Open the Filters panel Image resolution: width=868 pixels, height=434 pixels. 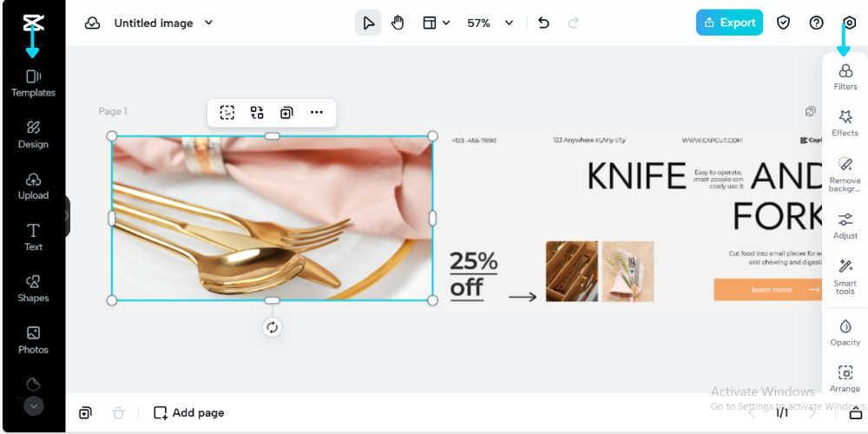(x=845, y=77)
